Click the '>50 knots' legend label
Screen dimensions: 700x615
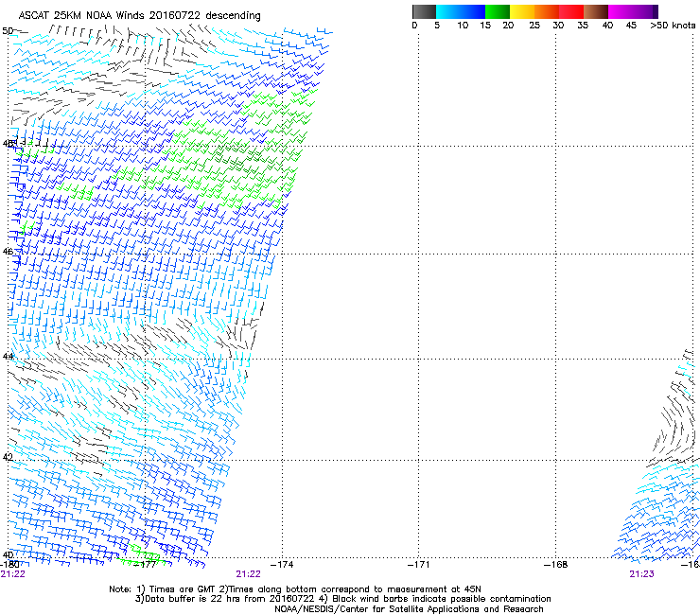tap(673, 26)
